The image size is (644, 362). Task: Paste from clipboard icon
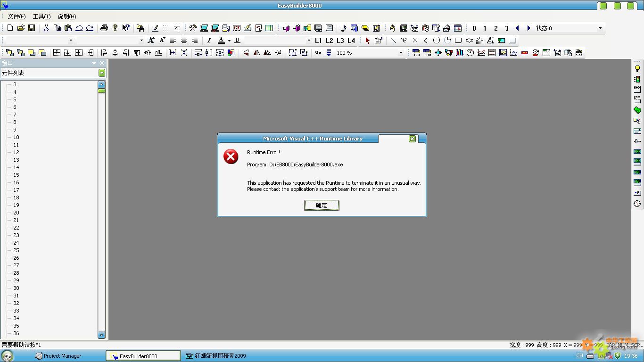[x=68, y=28]
